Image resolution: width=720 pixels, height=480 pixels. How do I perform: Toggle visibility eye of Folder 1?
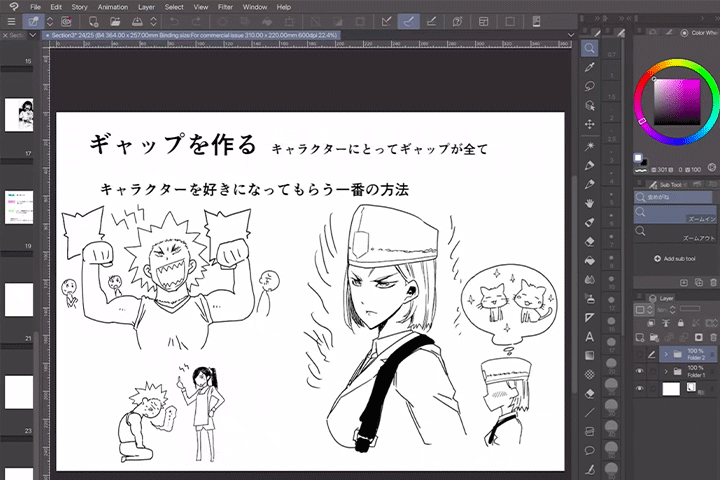pos(639,371)
